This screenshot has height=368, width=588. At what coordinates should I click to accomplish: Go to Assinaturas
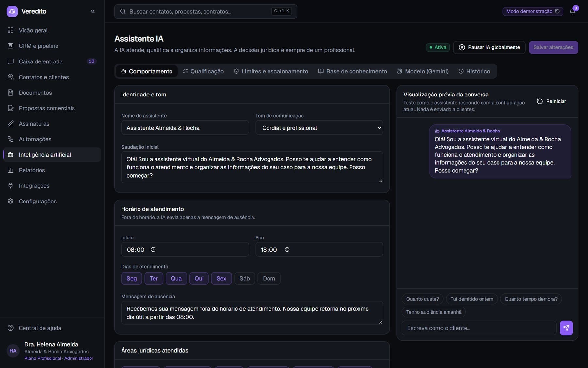[x=52, y=124]
